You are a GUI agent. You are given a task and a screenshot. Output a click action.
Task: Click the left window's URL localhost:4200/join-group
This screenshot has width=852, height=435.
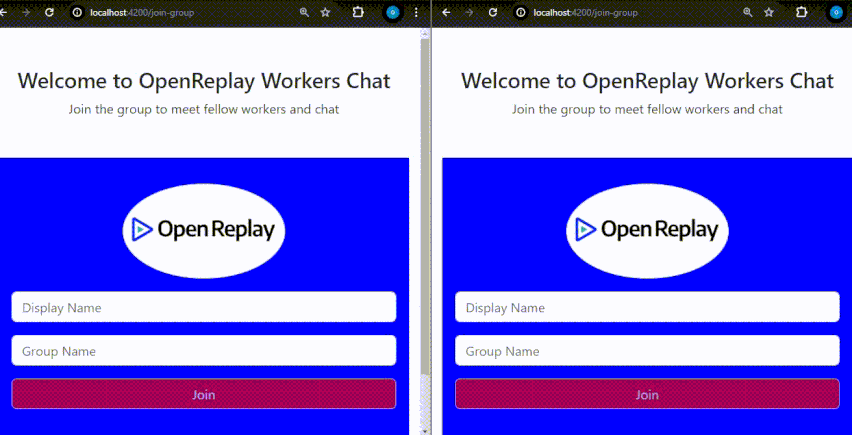coord(142,12)
